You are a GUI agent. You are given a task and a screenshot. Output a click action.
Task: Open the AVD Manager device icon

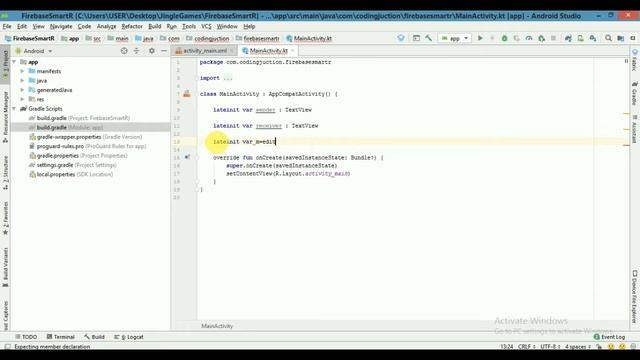580,38
